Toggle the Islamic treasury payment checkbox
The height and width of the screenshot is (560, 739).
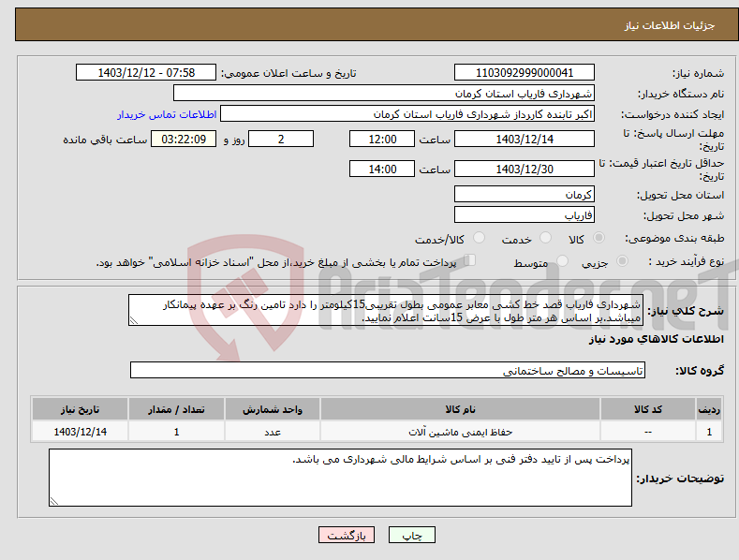(469, 260)
